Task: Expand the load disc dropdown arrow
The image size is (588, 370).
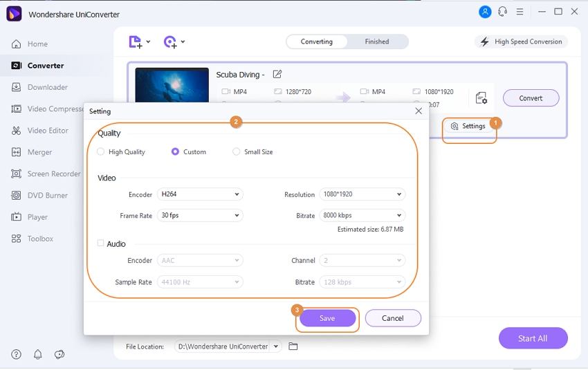Action: tap(183, 41)
